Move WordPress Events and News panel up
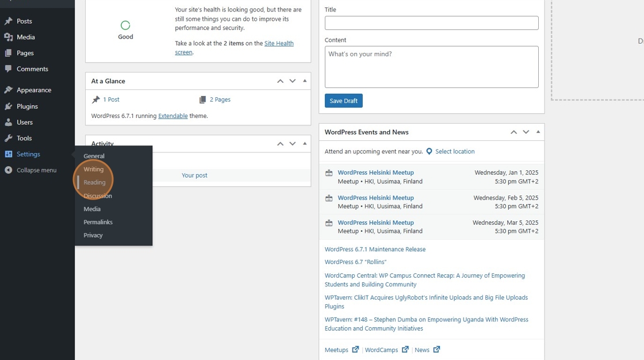This screenshot has width=644, height=360. click(x=514, y=132)
